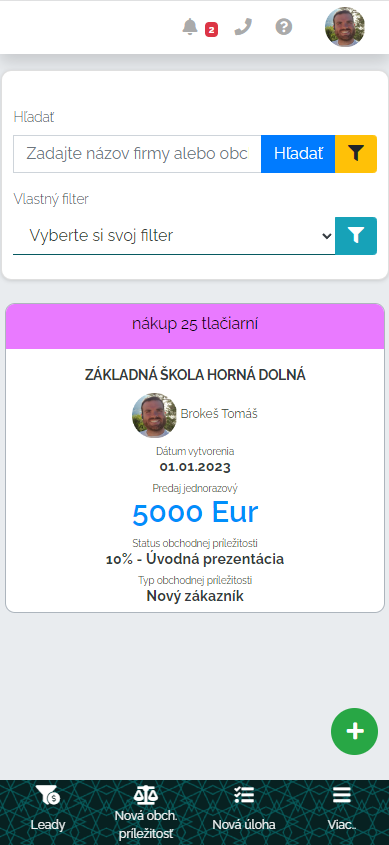This screenshot has height=845, width=389.
Task: Click the 5000 Eur amount
Action: point(195,512)
